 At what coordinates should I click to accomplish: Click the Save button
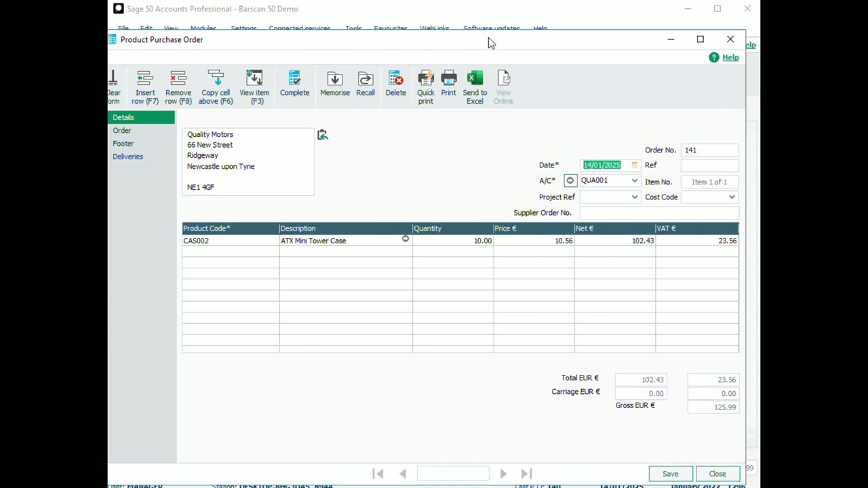click(x=670, y=474)
